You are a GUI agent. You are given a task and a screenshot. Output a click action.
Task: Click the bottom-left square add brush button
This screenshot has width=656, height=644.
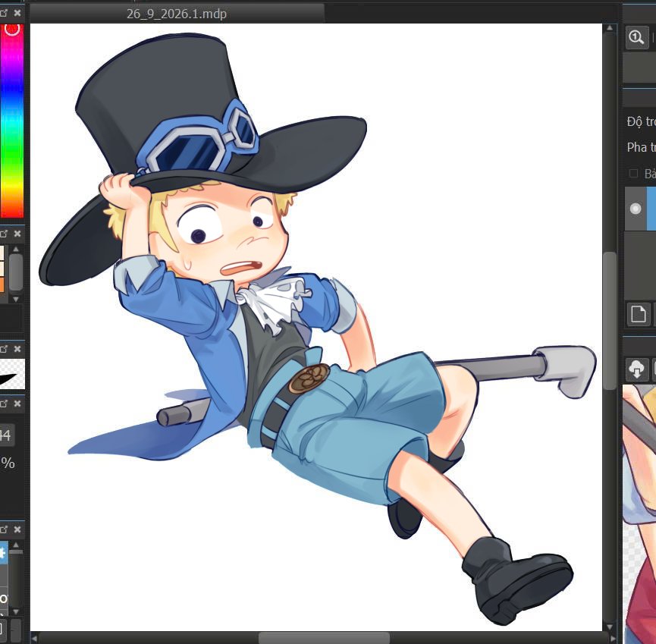(2, 629)
